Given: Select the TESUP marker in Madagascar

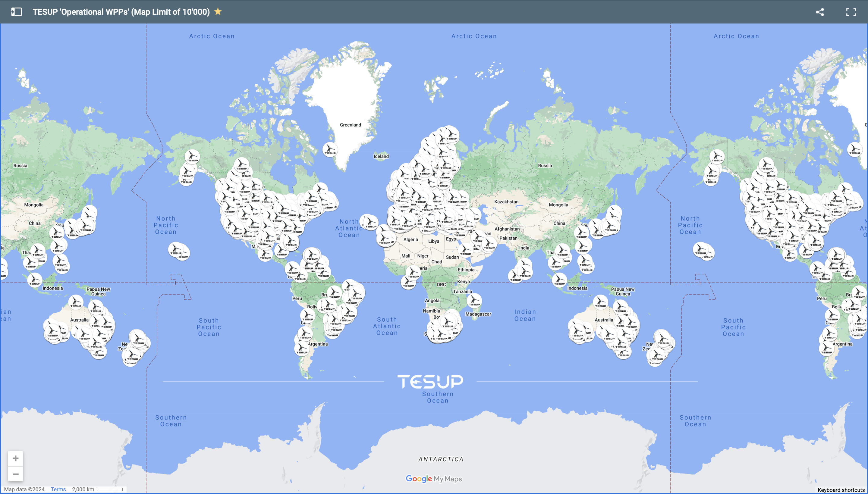Looking at the screenshot, I should click(474, 301).
